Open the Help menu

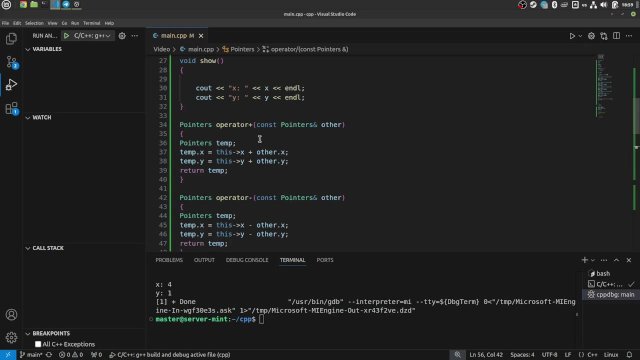109,23
